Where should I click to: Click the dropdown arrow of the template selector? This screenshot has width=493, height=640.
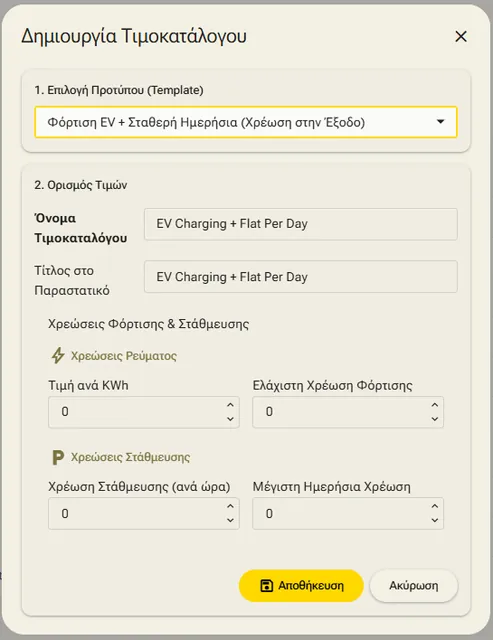click(x=440, y=122)
